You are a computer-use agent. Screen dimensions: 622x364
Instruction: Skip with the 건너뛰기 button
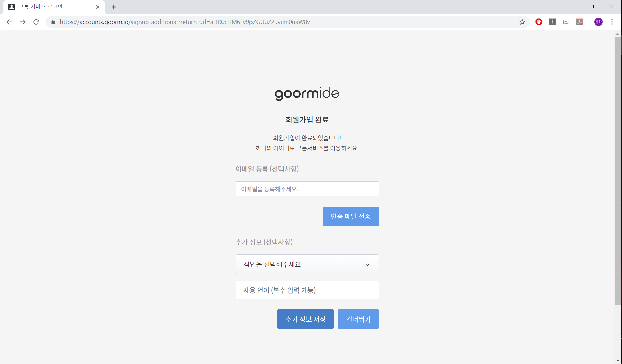click(x=358, y=319)
